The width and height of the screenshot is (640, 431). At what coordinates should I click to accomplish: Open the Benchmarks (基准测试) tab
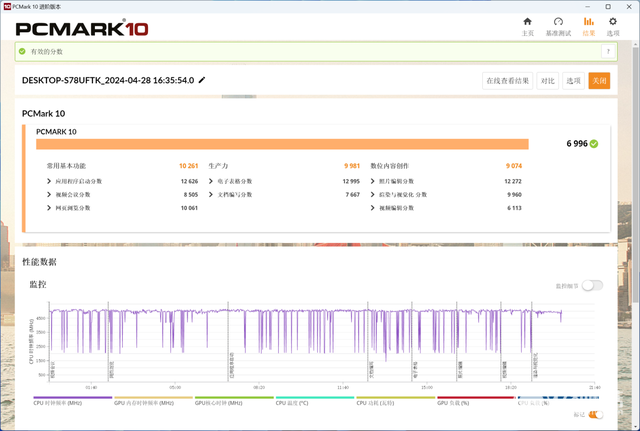pos(558,27)
